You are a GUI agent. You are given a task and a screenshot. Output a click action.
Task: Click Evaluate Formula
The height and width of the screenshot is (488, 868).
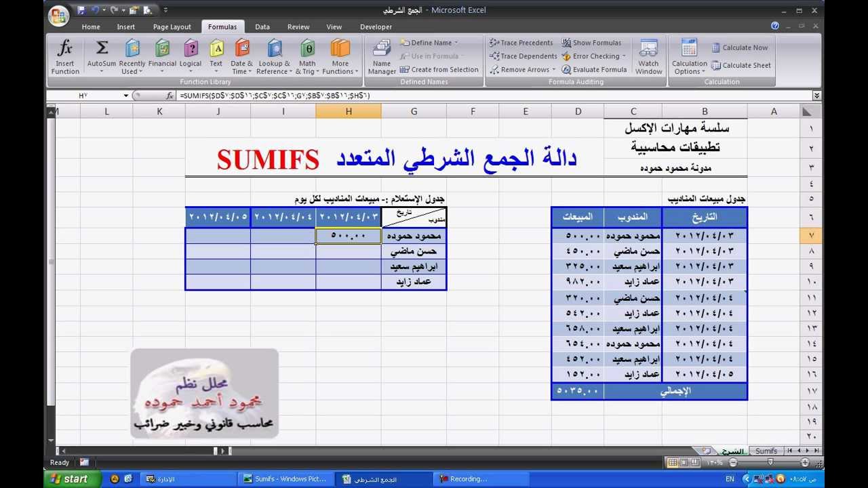[x=594, y=69]
